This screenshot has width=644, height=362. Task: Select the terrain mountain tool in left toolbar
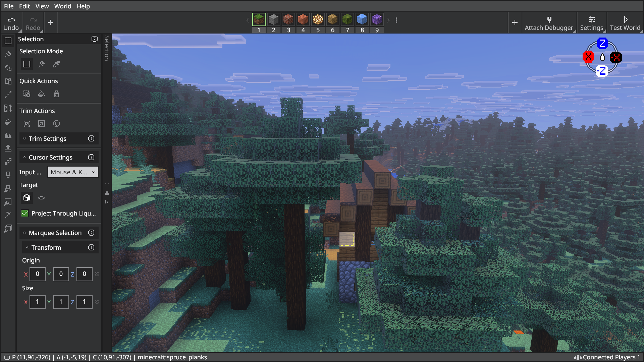pos(8,135)
